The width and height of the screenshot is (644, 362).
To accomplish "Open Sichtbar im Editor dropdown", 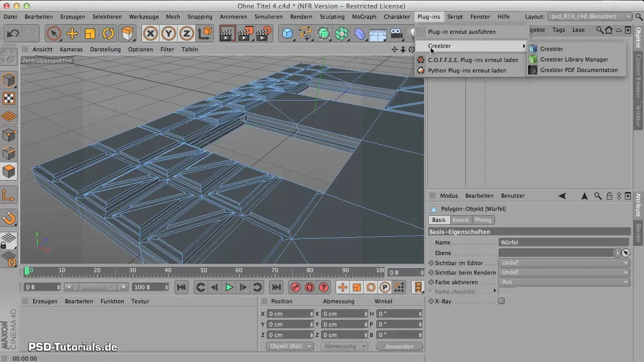I will (563, 263).
